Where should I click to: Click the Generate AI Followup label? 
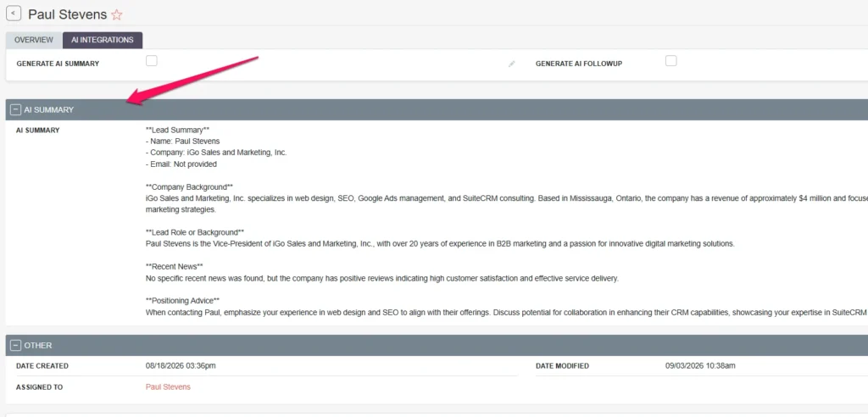[579, 64]
